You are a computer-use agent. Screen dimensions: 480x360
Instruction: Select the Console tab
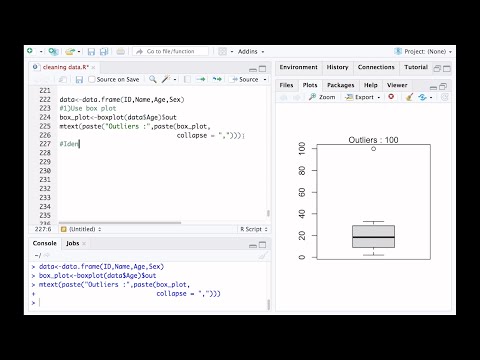45,243
